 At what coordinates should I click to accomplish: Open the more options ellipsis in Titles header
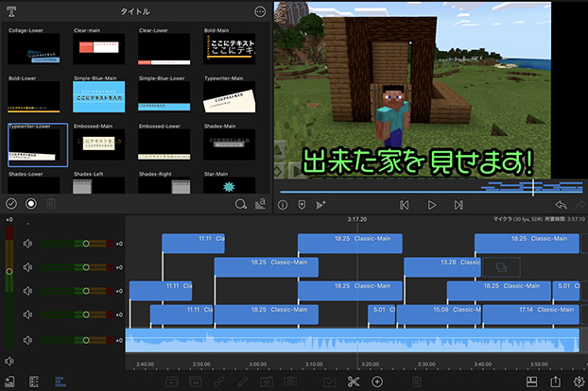tap(260, 12)
